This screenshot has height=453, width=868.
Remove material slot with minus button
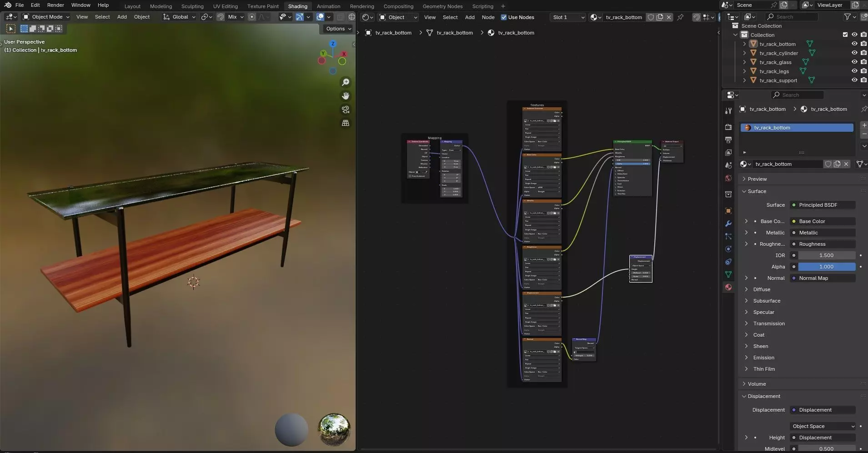(x=864, y=134)
